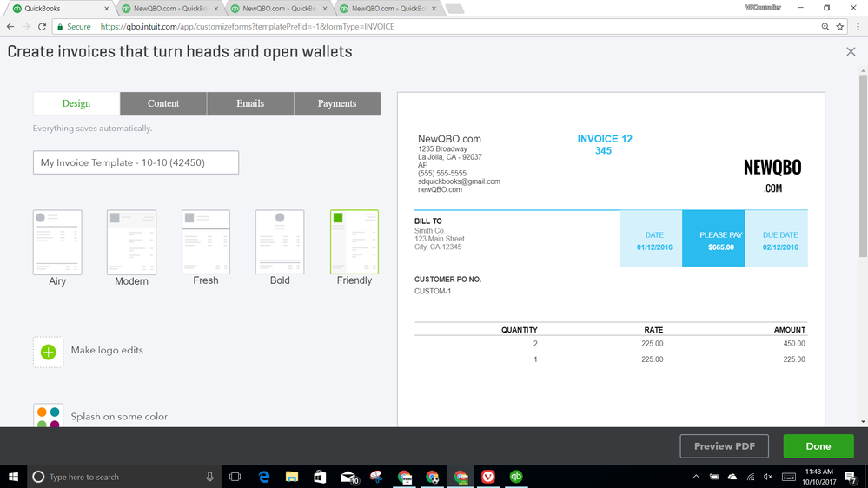The height and width of the screenshot is (488, 868).
Task: Open the Microsoft Store taskbar icon
Action: (320, 477)
